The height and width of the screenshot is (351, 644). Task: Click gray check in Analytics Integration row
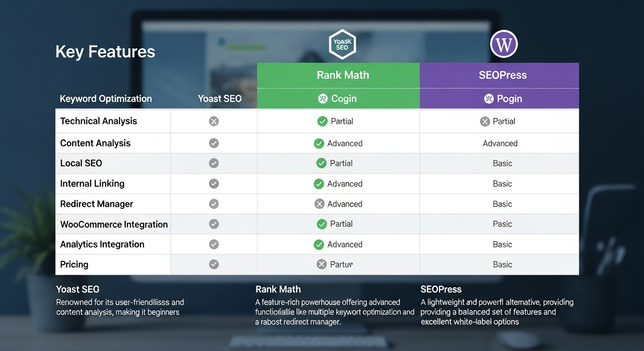[x=214, y=244]
